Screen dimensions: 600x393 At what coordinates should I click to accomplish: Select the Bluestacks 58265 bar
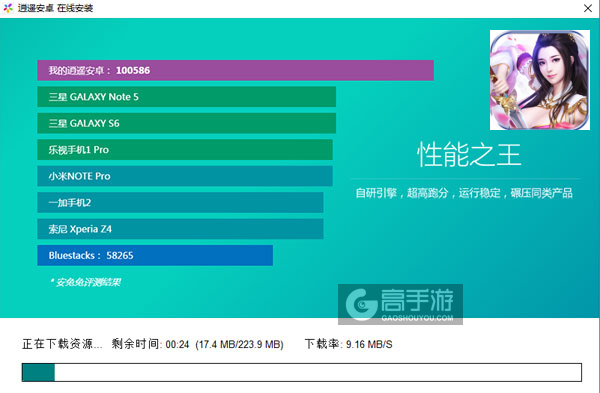tap(155, 255)
